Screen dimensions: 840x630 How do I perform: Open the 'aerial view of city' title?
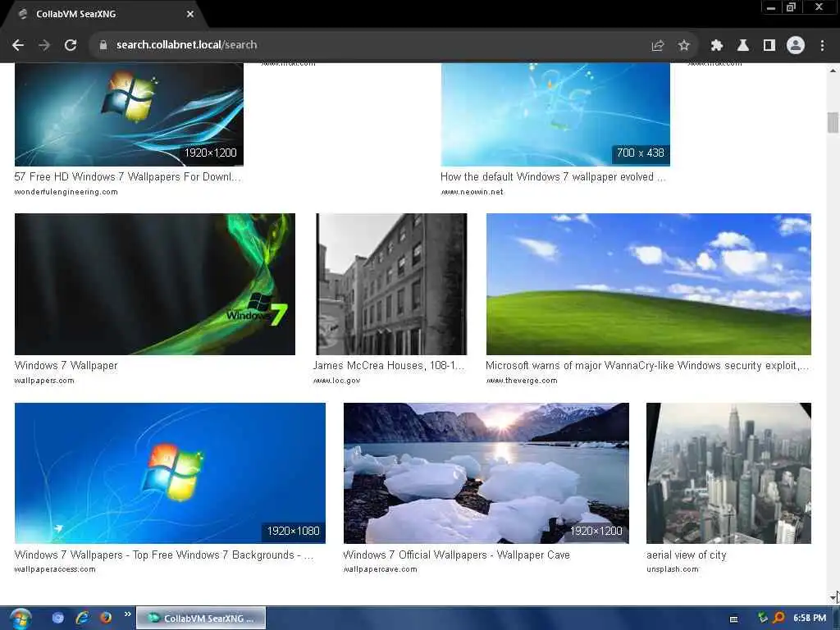point(687,555)
